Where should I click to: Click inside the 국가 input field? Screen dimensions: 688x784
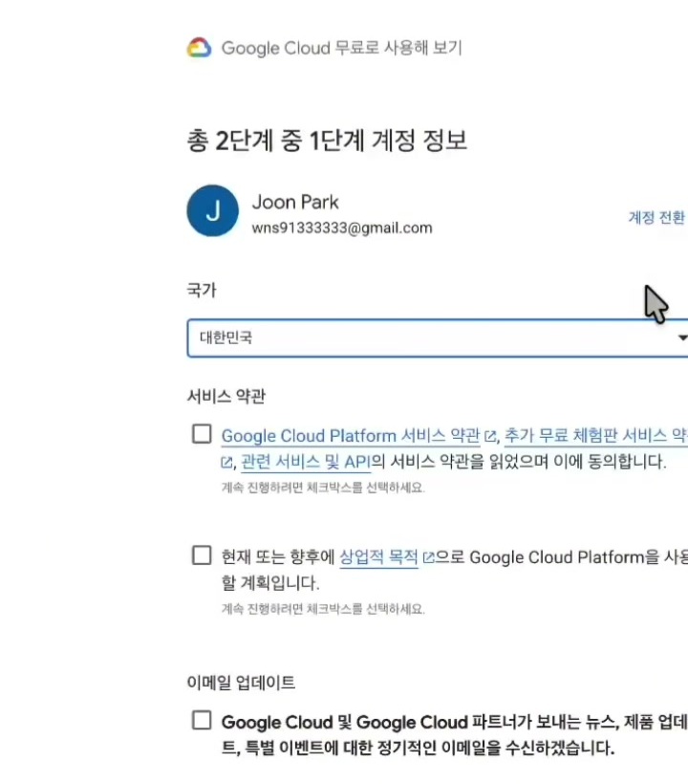pos(382,338)
